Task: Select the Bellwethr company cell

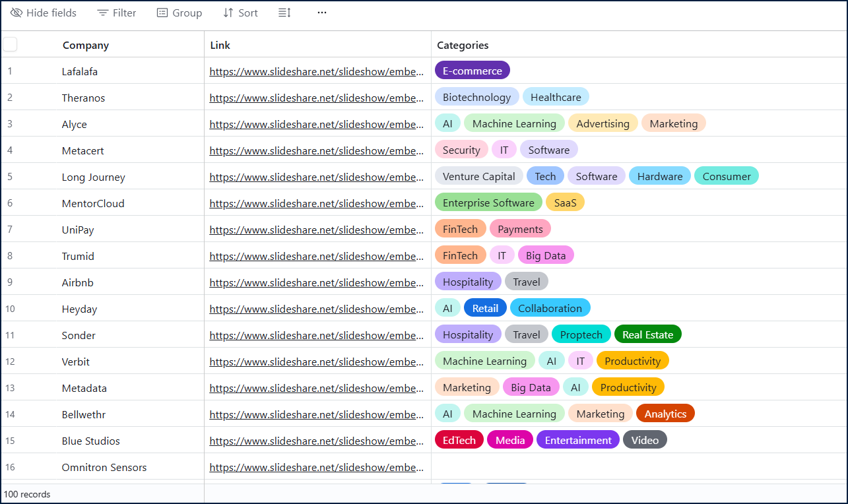Action: tap(130, 414)
